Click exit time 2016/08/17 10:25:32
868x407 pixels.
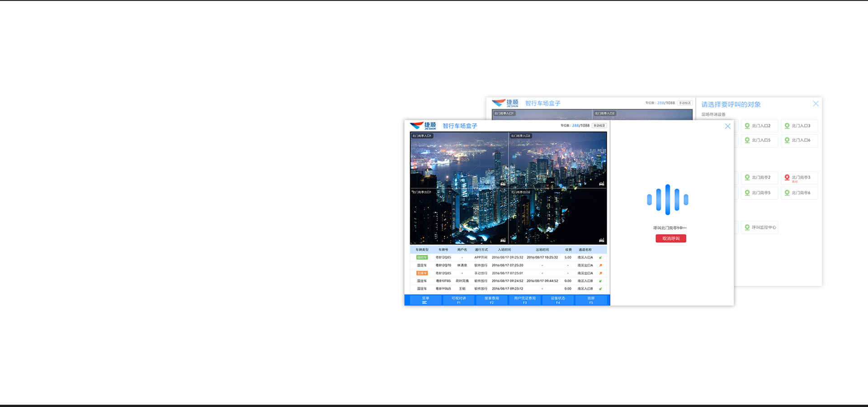(542, 257)
